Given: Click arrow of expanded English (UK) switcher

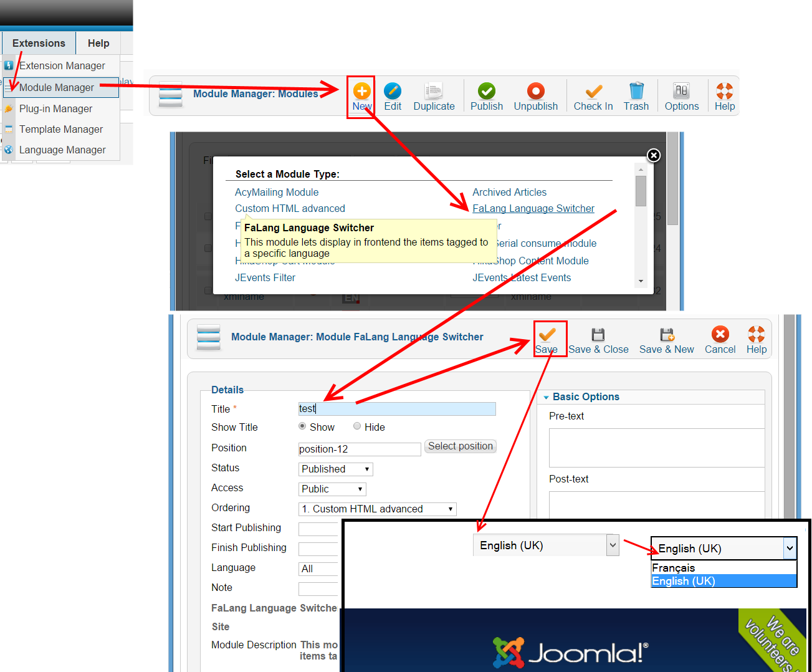Looking at the screenshot, I should click(790, 548).
